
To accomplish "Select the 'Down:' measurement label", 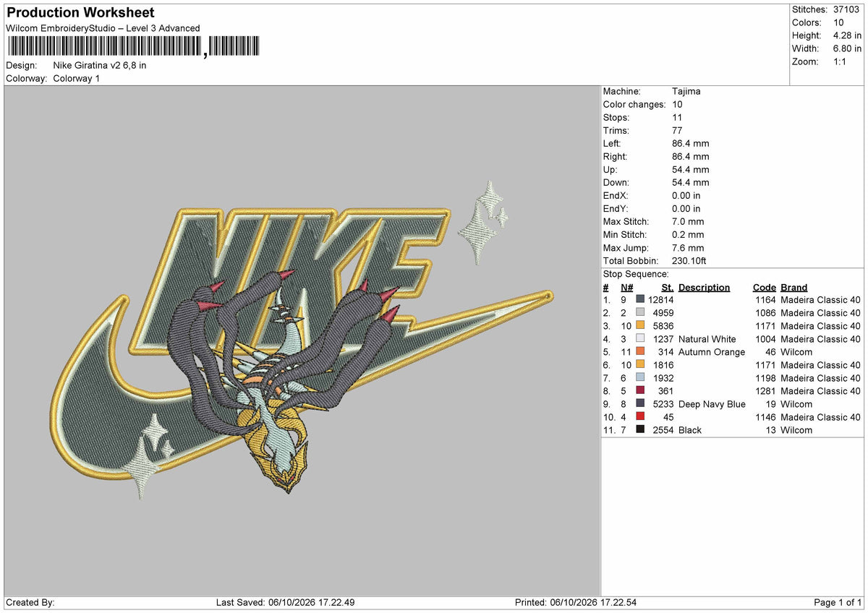I will pyautogui.click(x=616, y=182).
